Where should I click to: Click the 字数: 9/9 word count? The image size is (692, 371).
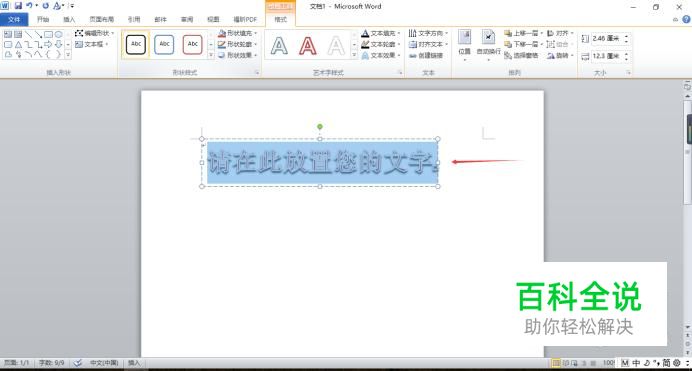click(51, 363)
